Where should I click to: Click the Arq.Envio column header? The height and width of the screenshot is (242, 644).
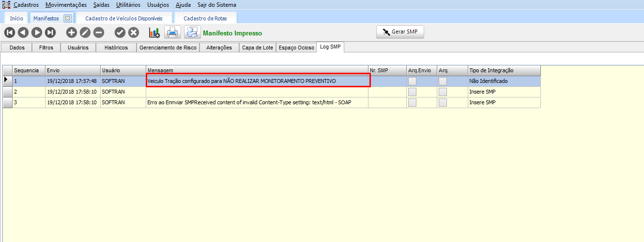[422, 71]
